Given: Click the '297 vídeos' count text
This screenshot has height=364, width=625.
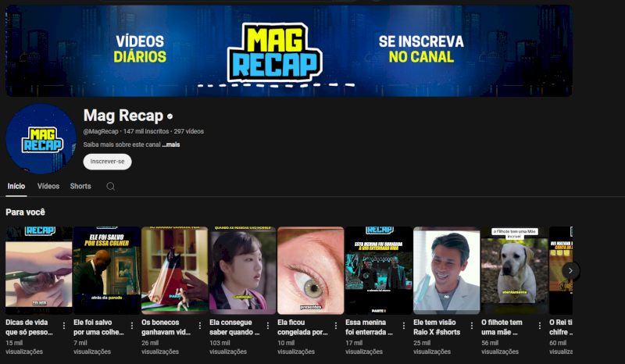Looking at the screenshot, I should point(188,131).
